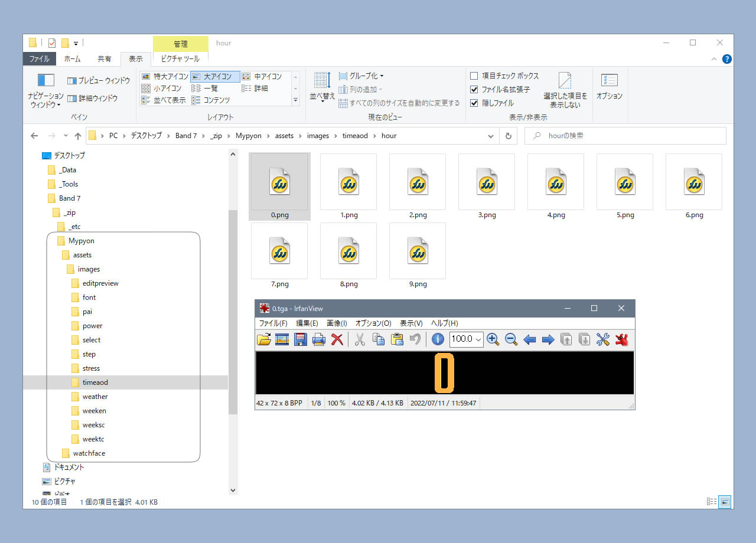Go to next image with right arrow

(x=548, y=339)
